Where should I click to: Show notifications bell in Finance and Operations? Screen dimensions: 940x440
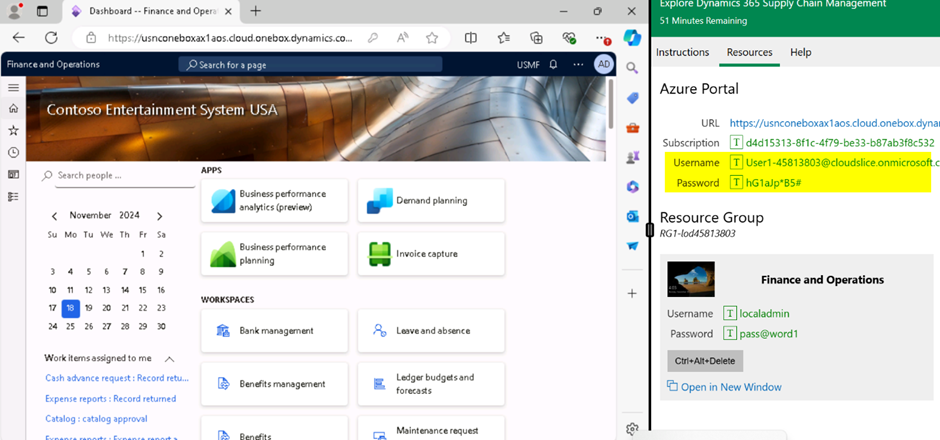coord(553,64)
